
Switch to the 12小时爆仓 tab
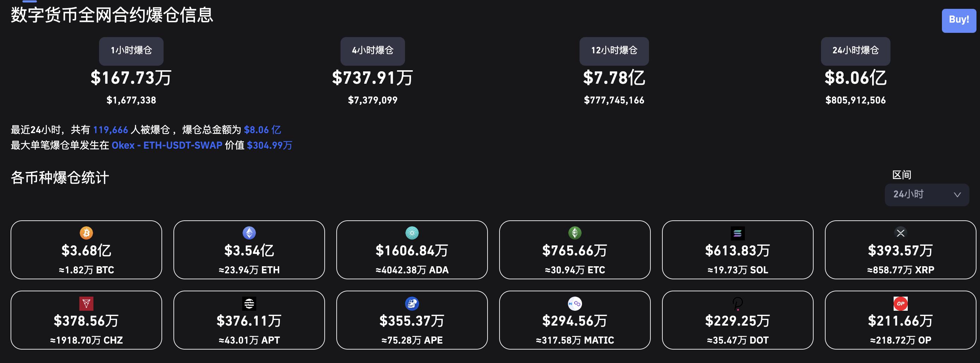pyautogui.click(x=614, y=50)
